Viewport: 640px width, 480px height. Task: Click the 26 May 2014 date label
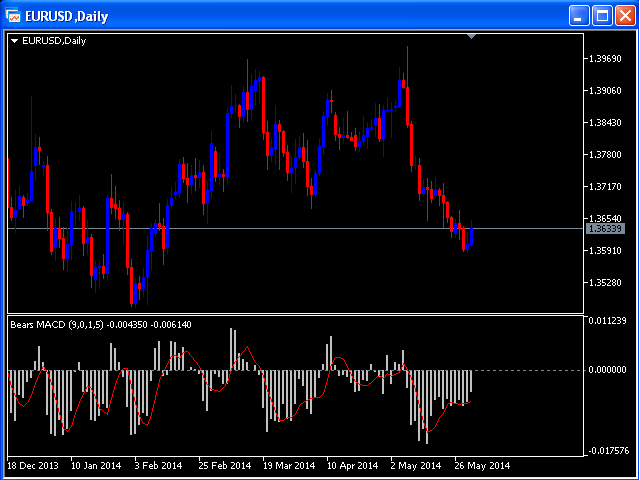482,465
